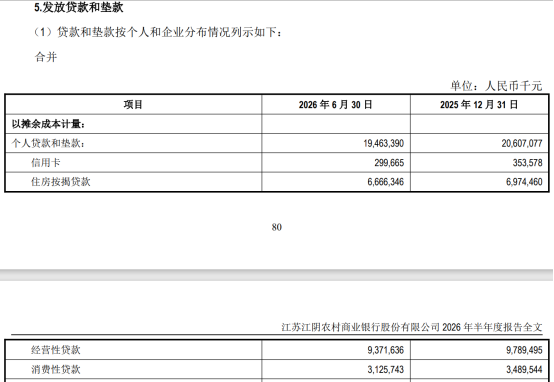The image size is (554, 382).
Task: Click the value 9,789,495
Action: [x=524, y=350]
